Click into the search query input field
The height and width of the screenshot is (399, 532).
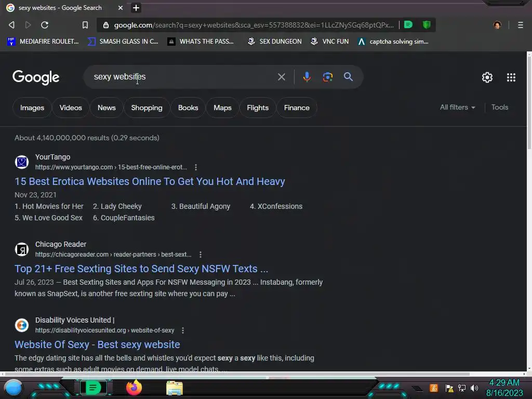click(x=183, y=77)
